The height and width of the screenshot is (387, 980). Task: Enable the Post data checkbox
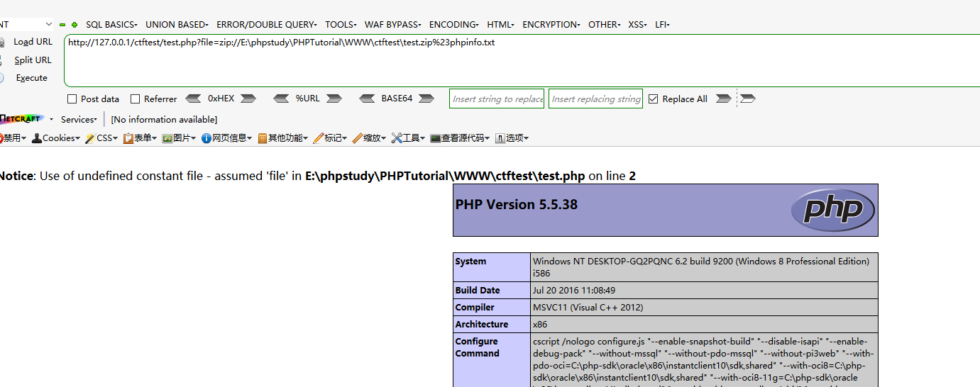[x=72, y=99]
